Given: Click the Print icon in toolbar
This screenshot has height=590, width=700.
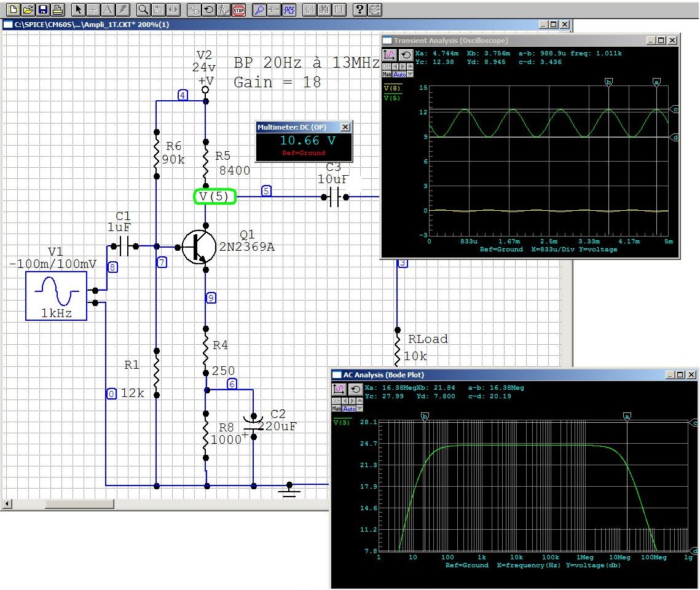Looking at the screenshot, I should point(57,9).
